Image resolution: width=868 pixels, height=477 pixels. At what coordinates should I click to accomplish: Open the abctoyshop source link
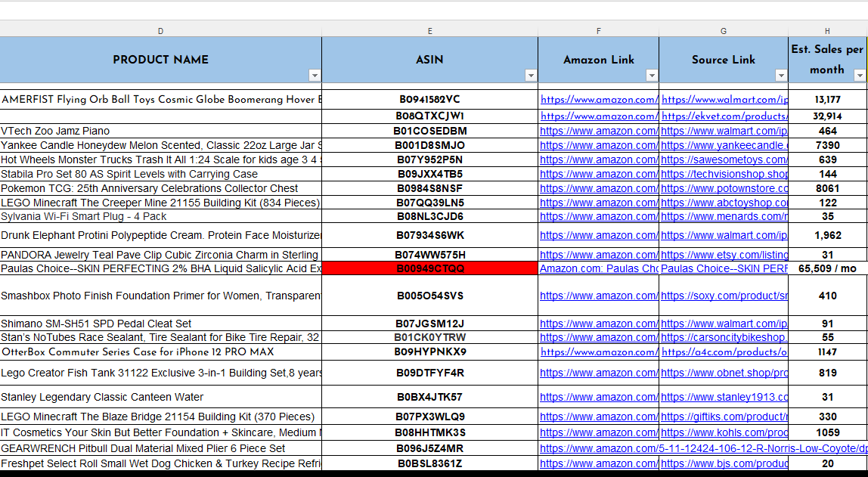click(724, 203)
